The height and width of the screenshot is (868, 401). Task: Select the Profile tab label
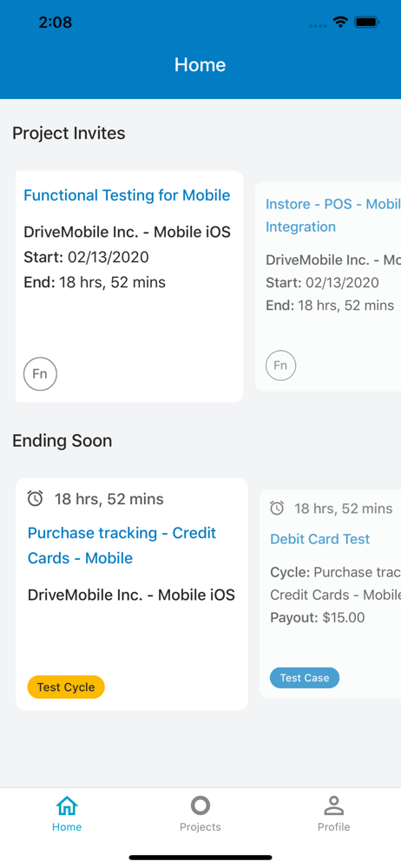pyautogui.click(x=333, y=827)
